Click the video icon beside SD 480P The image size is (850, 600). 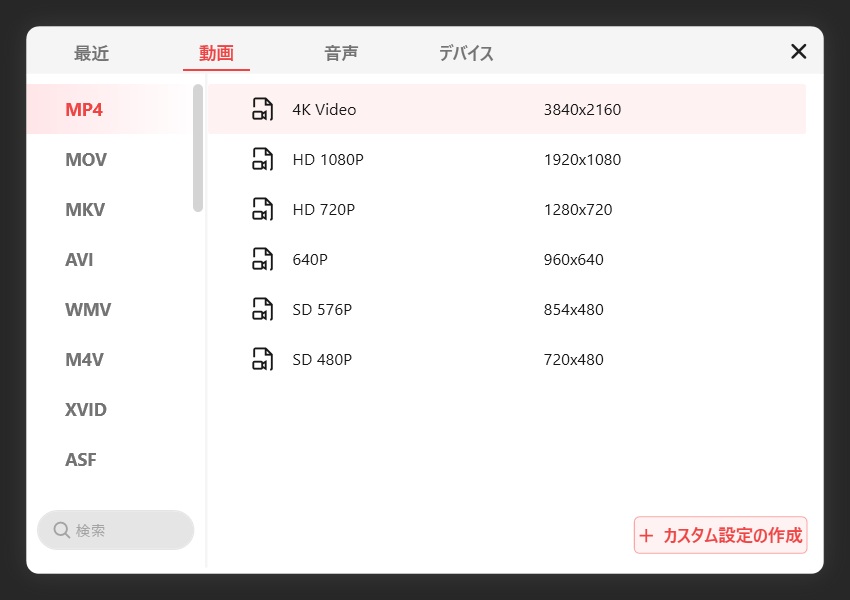[x=262, y=359]
